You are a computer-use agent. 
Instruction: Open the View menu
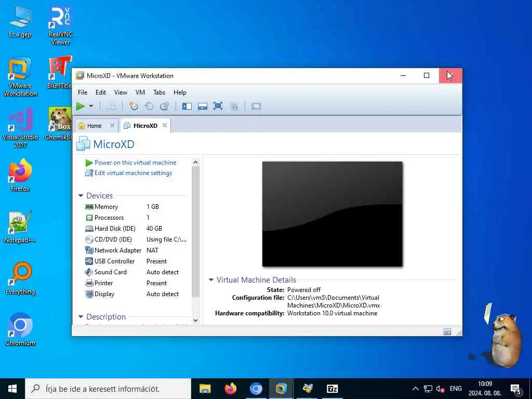121,92
